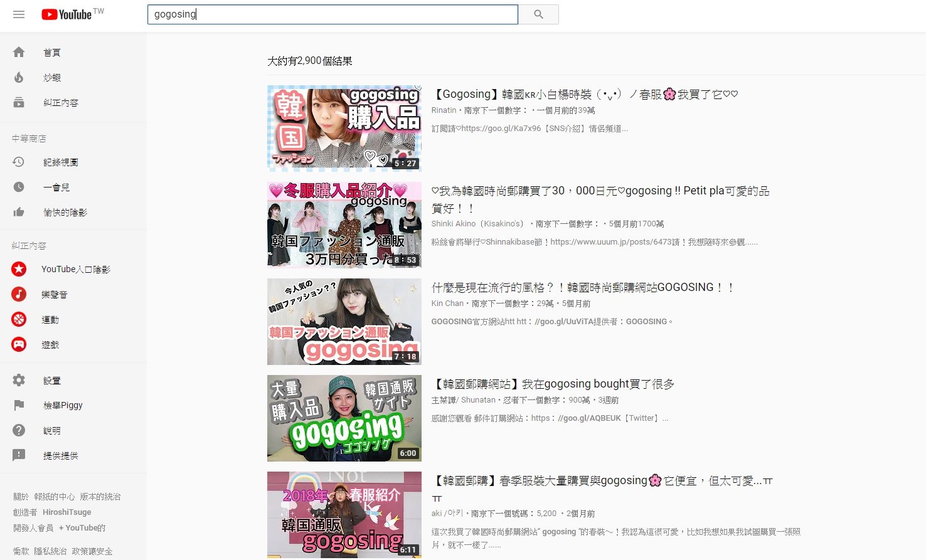Image resolution: width=926 pixels, height=560 pixels.
Task: Open the 5:27 韓国購入品 thumbnail
Action: [344, 129]
